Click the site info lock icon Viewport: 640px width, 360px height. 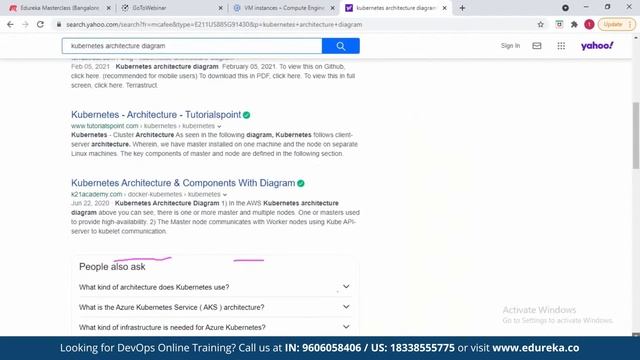pyautogui.click(x=59, y=24)
